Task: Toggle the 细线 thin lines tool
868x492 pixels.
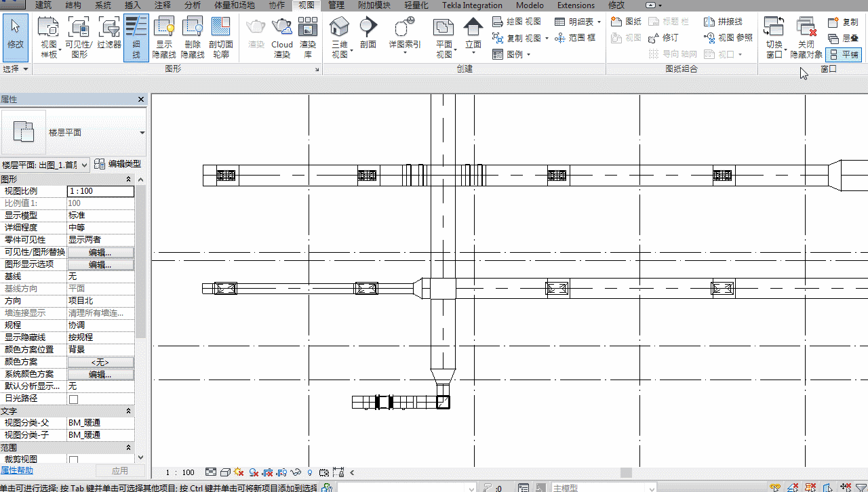Action: (x=136, y=37)
